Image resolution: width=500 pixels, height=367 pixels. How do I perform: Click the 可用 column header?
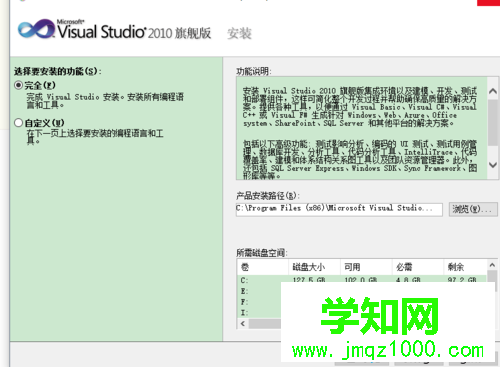(366, 267)
